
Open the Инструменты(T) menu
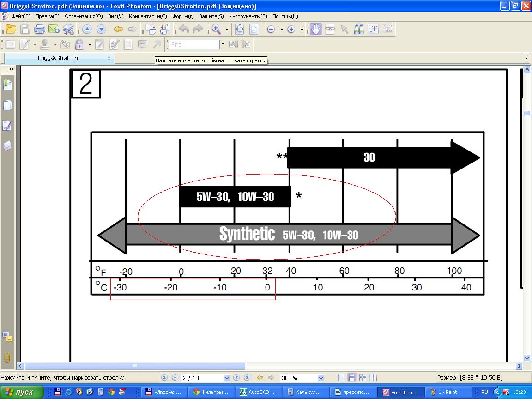click(x=248, y=16)
